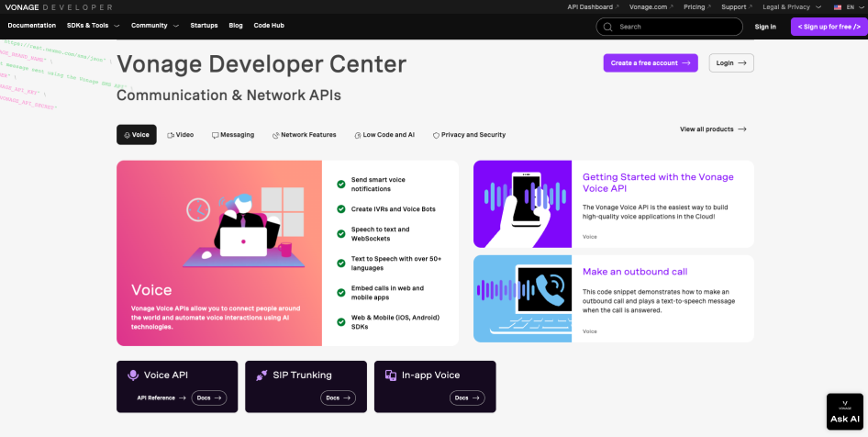Expand the SDKs & Tools menu
The height and width of the screenshot is (437, 868).
(x=93, y=26)
